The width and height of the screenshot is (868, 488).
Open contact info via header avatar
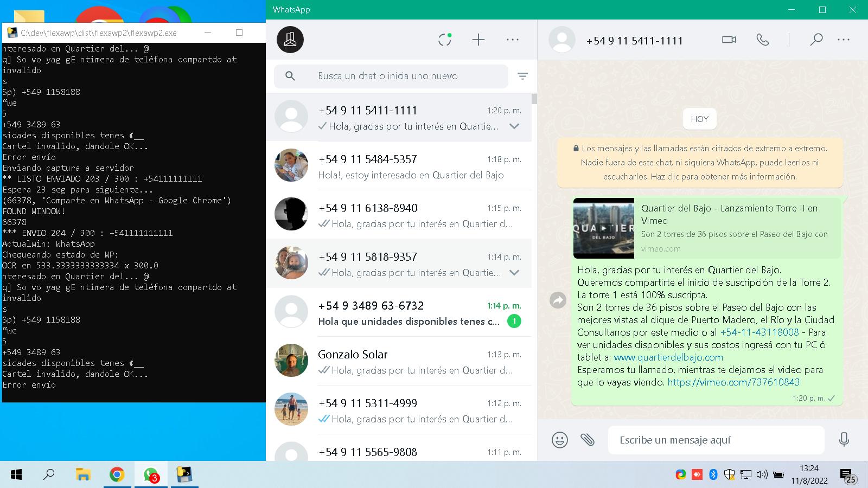pyautogui.click(x=562, y=40)
